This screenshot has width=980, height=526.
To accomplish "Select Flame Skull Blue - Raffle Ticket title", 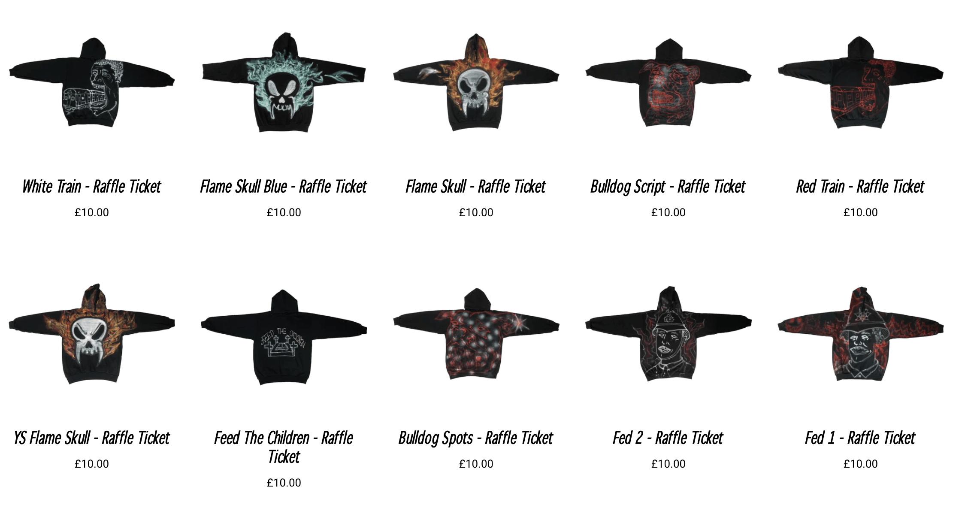I will tap(284, 187).
